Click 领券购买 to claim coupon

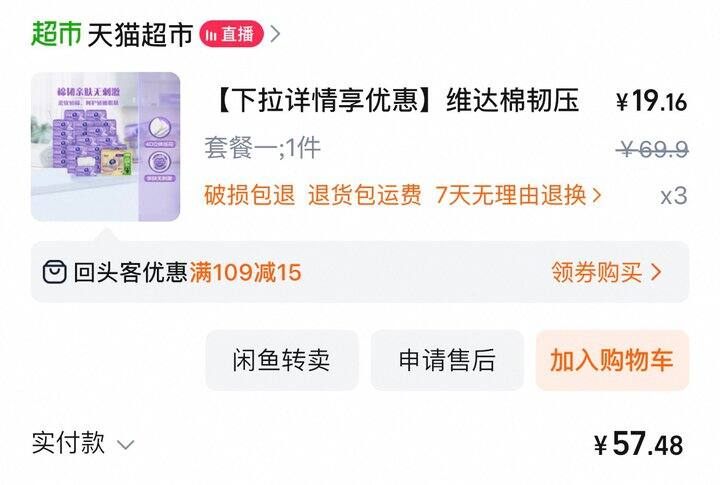pyautogui.click(x=596, y=272)
